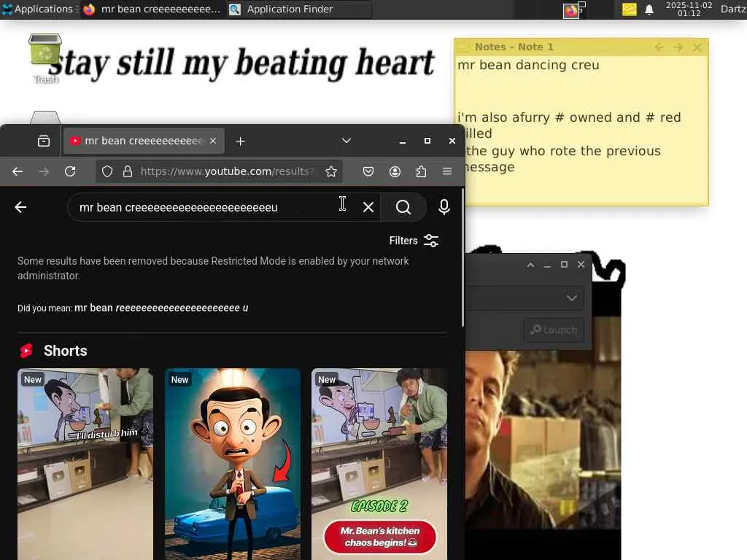The image size is (747, 560).
Task: Click the youtube.com URL address field
Action: coord(227,171)
